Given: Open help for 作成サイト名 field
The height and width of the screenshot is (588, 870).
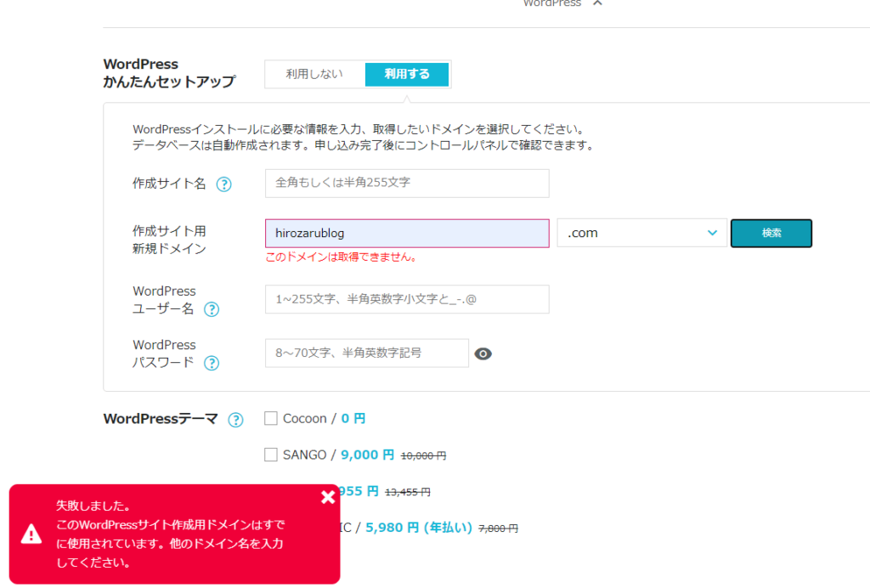Looking at the screenshot, I should click(x=223, y=184).
